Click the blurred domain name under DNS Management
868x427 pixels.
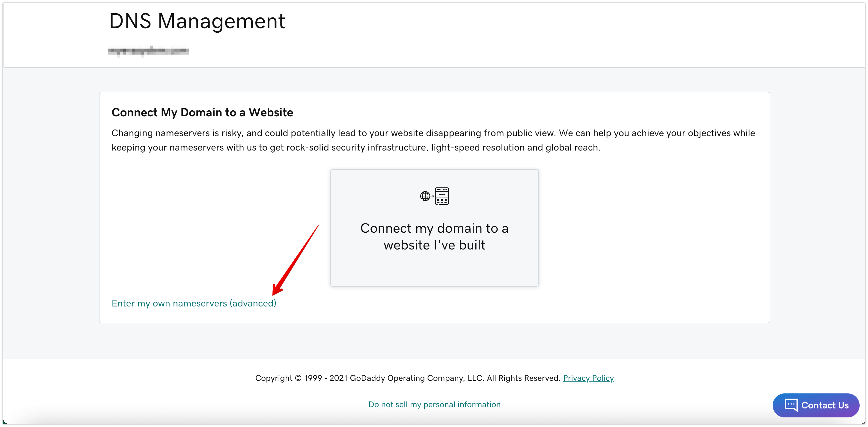pyautogui.click(x=148, y=51)
